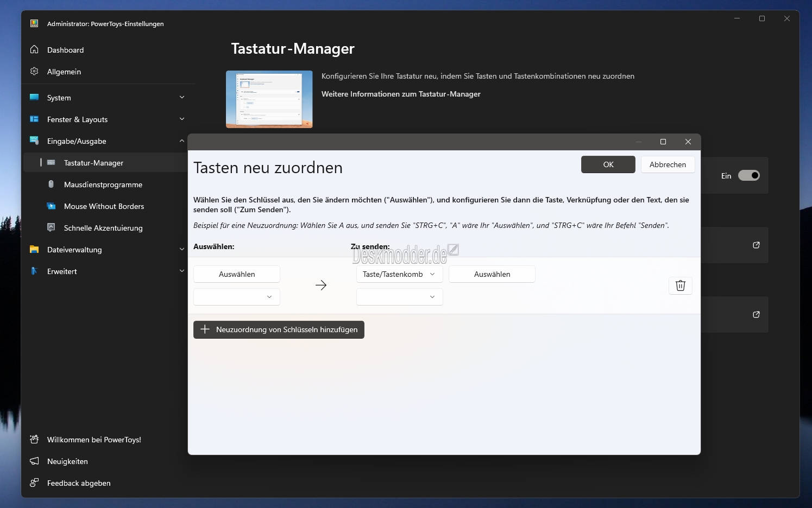Expand the System section chevron
Viewport: 812px width, 508px height.
point(182,97)
